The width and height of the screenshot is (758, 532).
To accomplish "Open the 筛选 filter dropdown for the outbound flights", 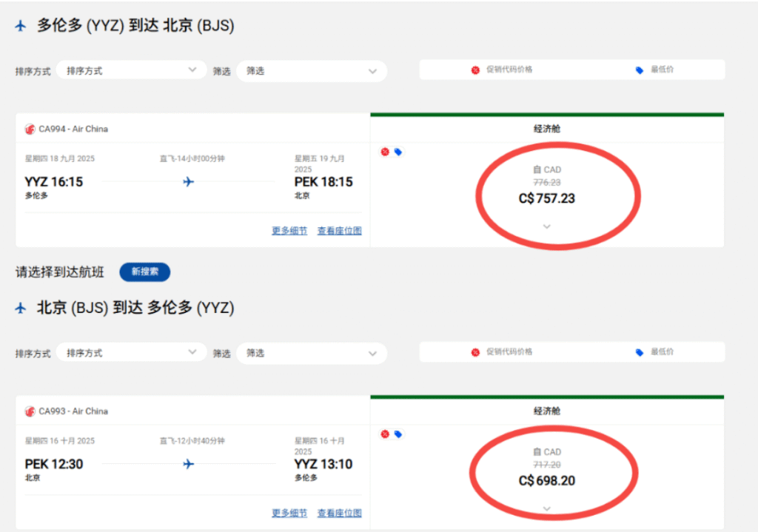I will pyautogui.click(x=312, y=71).
